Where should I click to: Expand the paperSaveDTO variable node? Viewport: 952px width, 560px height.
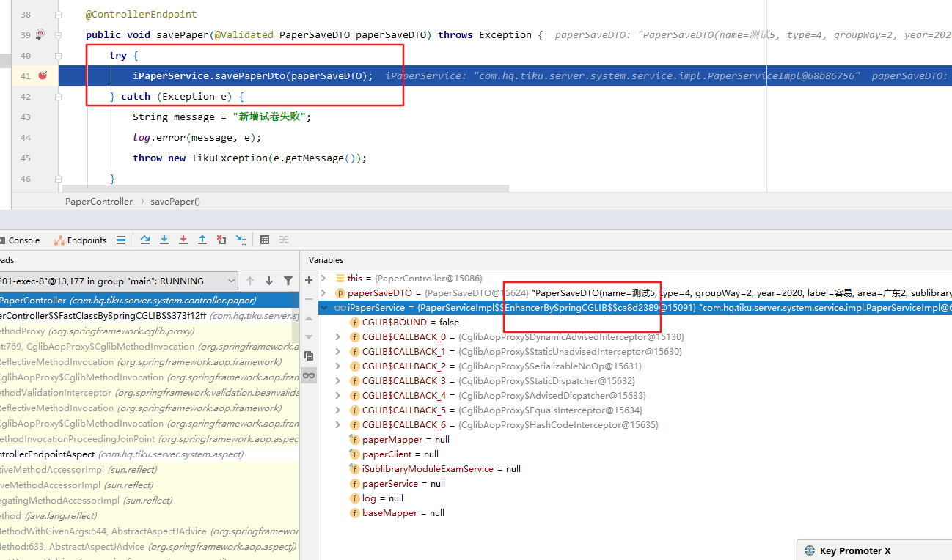[x=323, y=293]
